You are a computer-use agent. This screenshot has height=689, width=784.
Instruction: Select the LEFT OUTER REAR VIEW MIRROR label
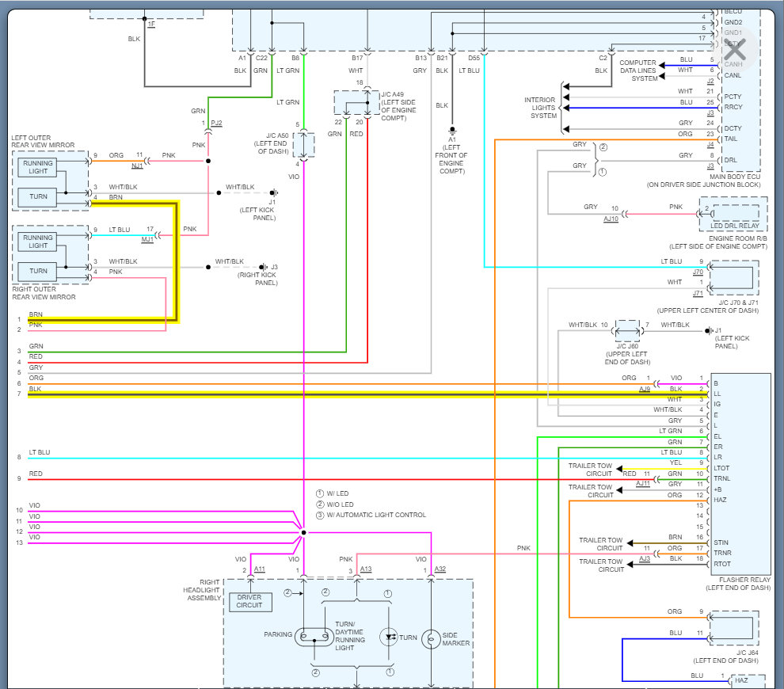click(43, 142)
